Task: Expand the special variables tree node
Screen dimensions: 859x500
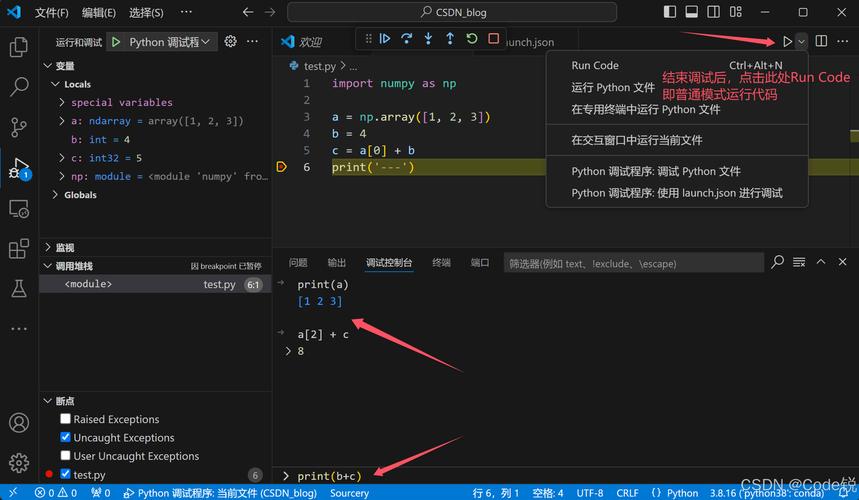Action: tap(62, 102)
